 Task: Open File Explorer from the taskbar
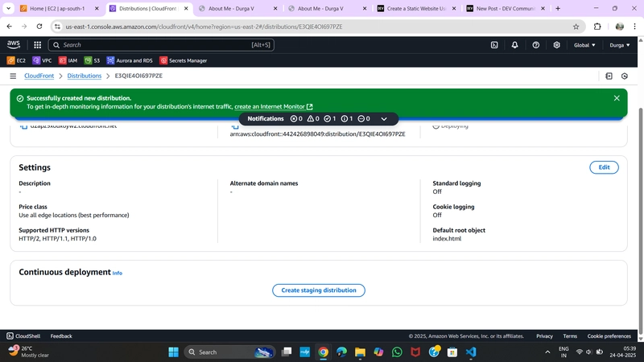pos(360,352)
